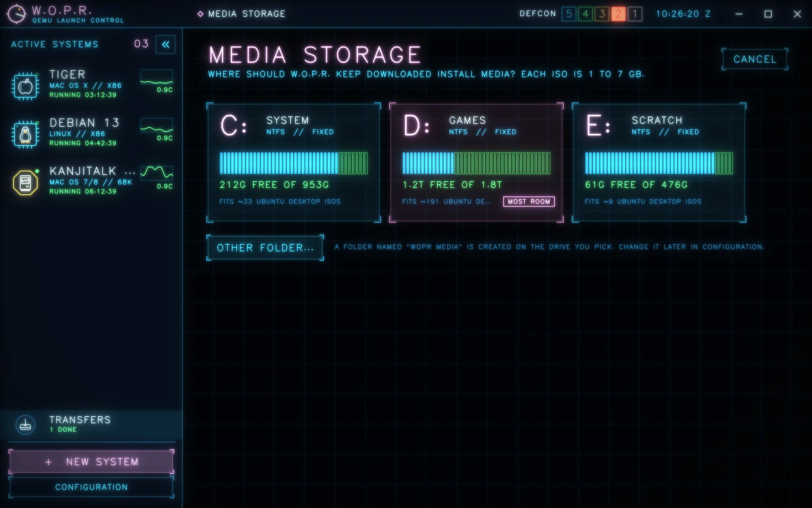Screen dimensions: 812x508
Task: View the Tiger CPU activity graph
Action: (x=156, y=77)
